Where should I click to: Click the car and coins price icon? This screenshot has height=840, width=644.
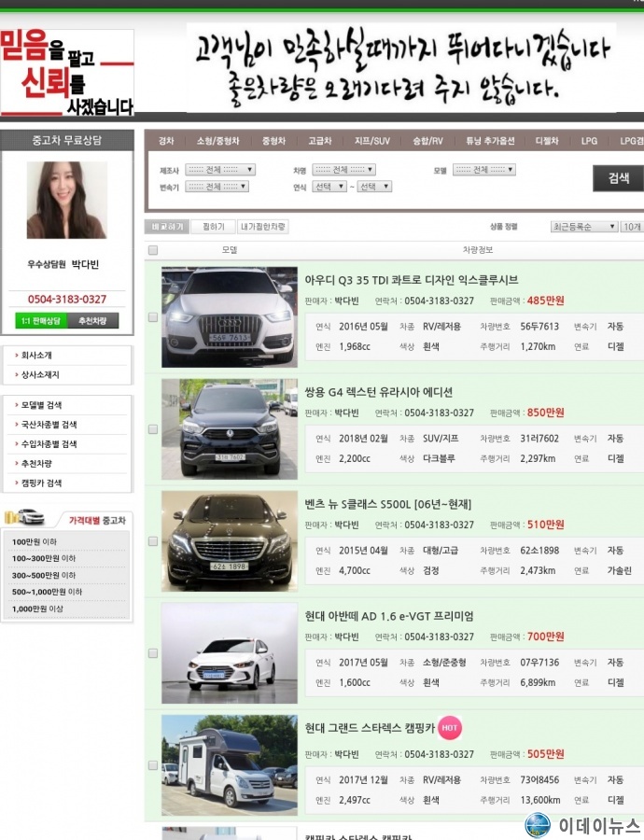click(25, 518)
